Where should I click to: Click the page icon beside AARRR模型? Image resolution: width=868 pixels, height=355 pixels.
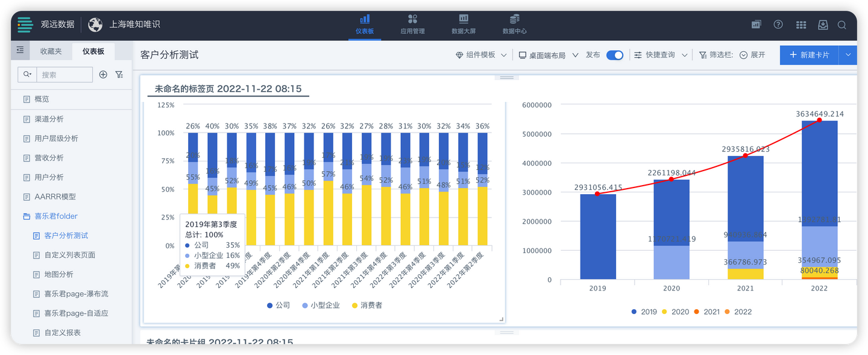(27, 196)
